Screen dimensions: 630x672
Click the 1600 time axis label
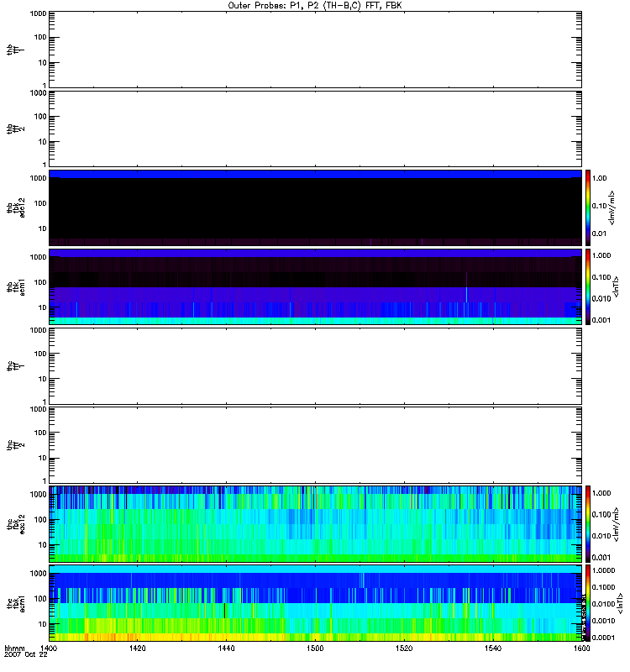[x=580, y=649]
